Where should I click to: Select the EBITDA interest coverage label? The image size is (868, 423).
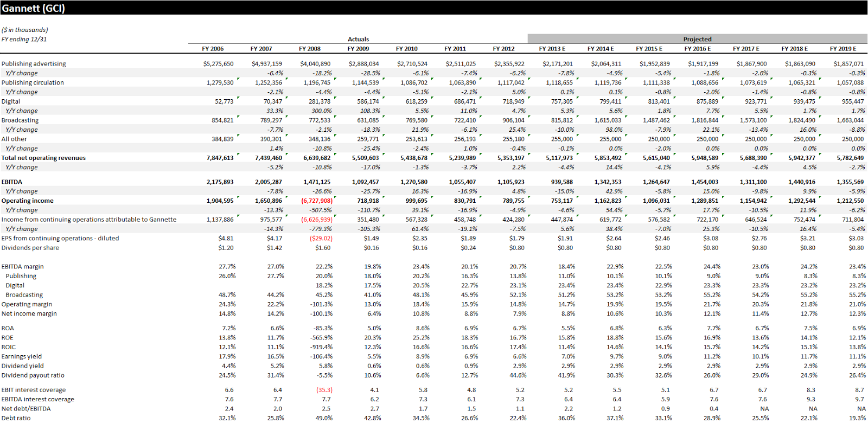(37, 399)
